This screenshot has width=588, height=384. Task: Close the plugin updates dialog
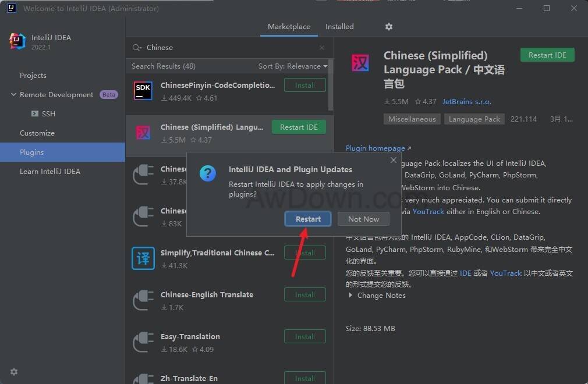coord(394,160)
